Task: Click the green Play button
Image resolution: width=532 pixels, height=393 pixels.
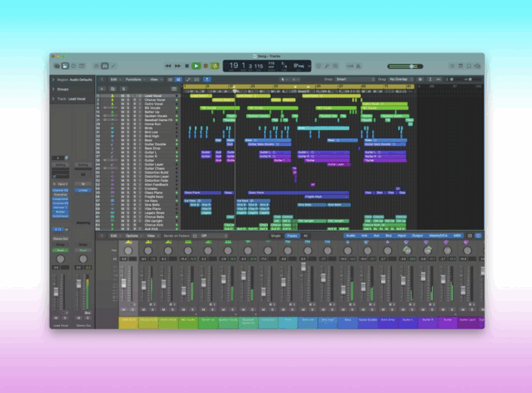Action: (196, 66)
